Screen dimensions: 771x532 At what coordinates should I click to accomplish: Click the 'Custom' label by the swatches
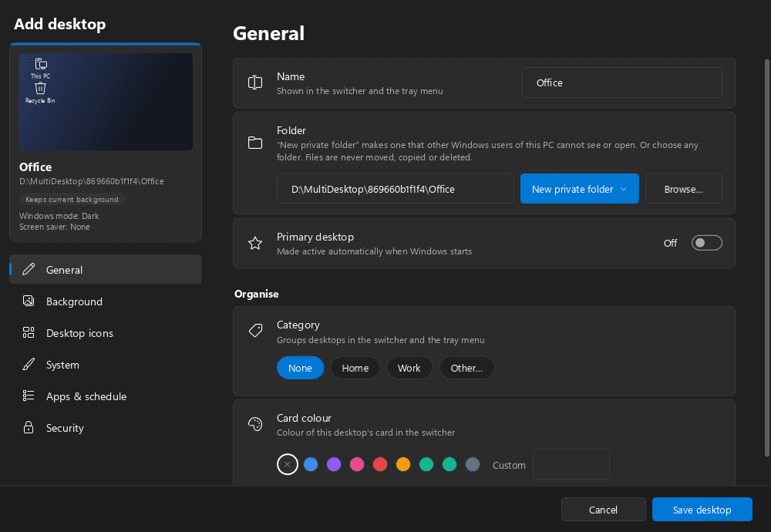pyautogui.click(x=509, y=465)
